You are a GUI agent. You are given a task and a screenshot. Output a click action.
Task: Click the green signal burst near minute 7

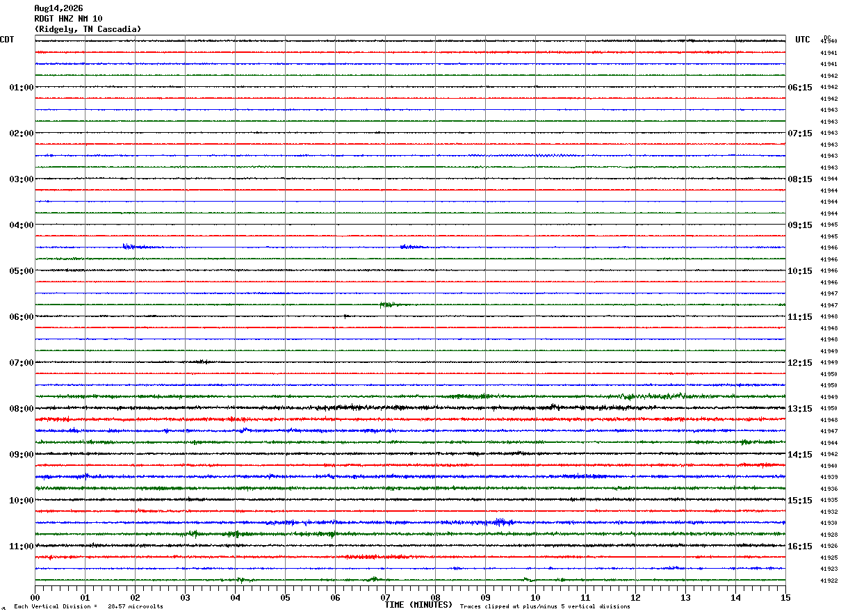(x=388, y=305)
